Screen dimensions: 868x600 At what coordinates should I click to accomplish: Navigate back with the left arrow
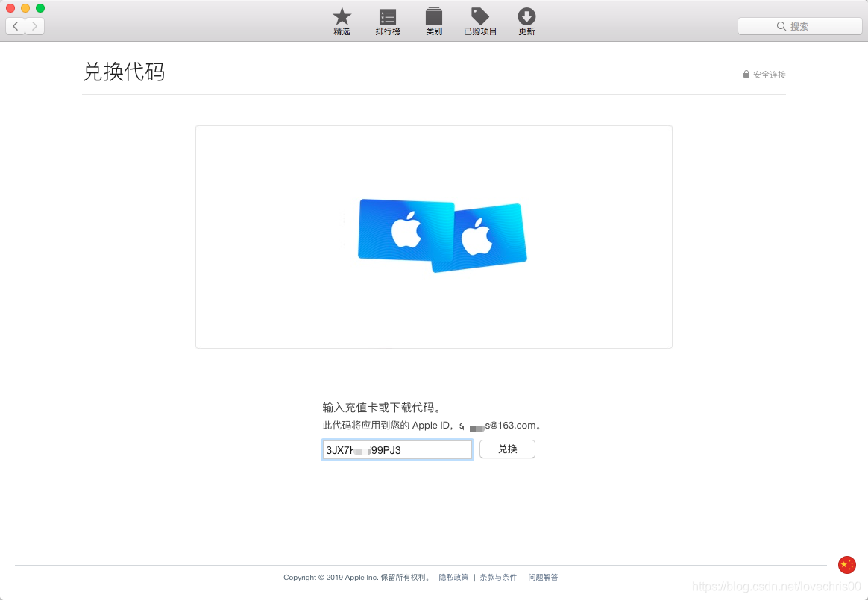click(14, 25)
